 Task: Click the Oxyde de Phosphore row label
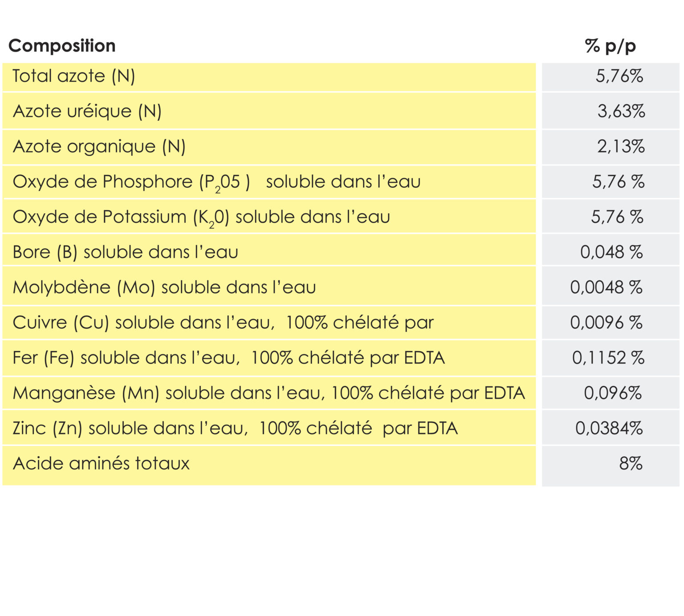[216, 182]
